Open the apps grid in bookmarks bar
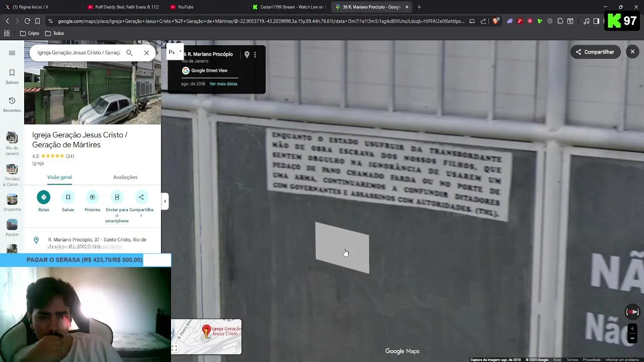 pos(7,33)
